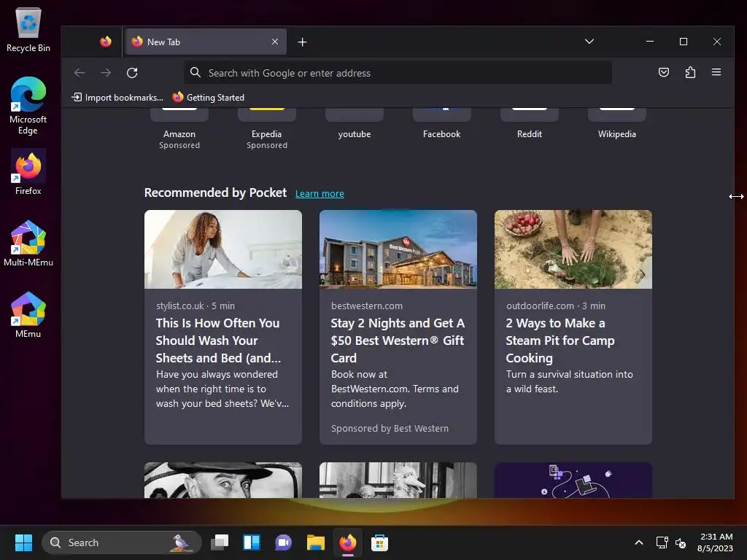Screen dimensions: 747x560
Task: Go back one page
Action: [x=80, y=72]
